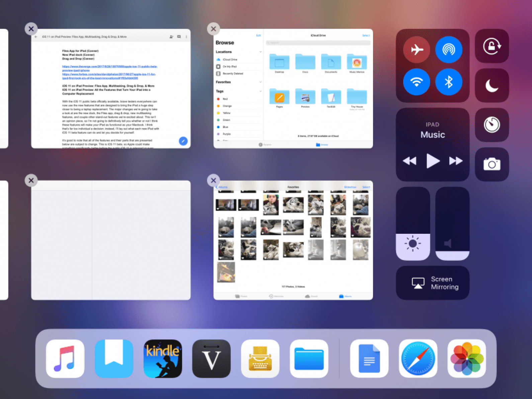Launch the Music app from the dock
532x399 pixels.
point(65,359)
